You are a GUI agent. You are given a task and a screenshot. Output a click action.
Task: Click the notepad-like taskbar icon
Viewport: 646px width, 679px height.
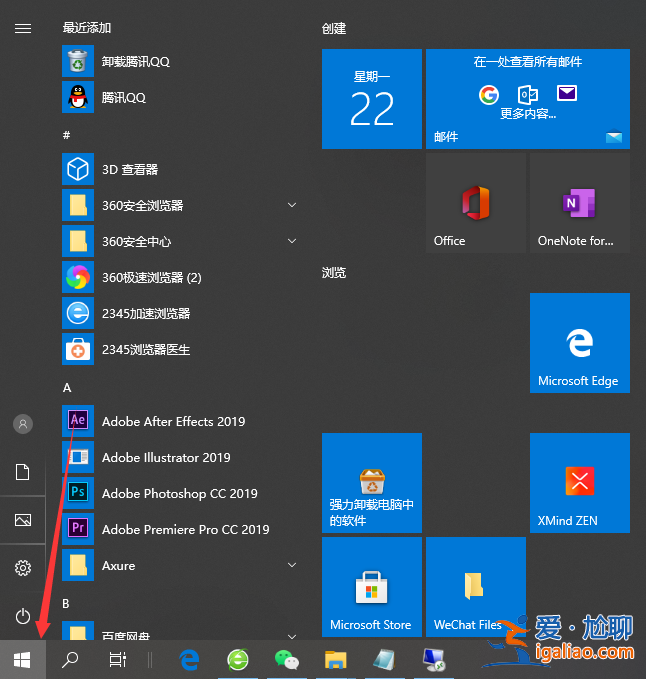(384, 660)
